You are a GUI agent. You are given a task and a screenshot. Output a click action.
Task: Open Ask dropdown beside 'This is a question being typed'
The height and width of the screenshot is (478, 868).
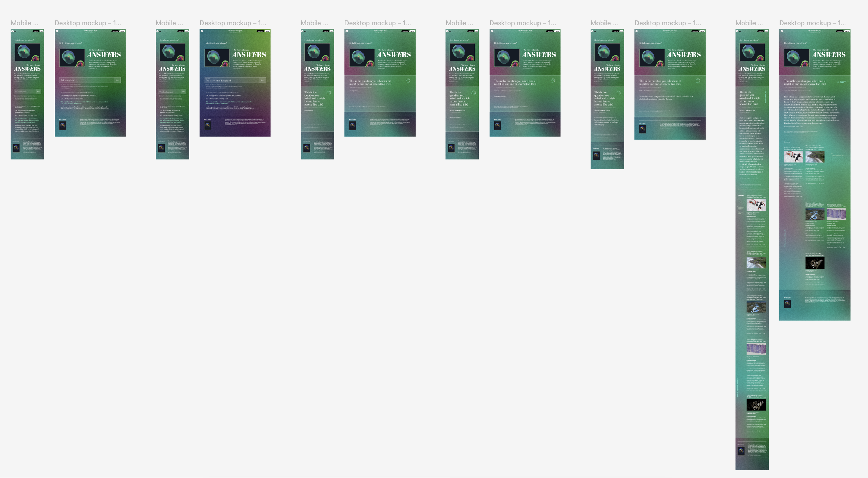262,80
